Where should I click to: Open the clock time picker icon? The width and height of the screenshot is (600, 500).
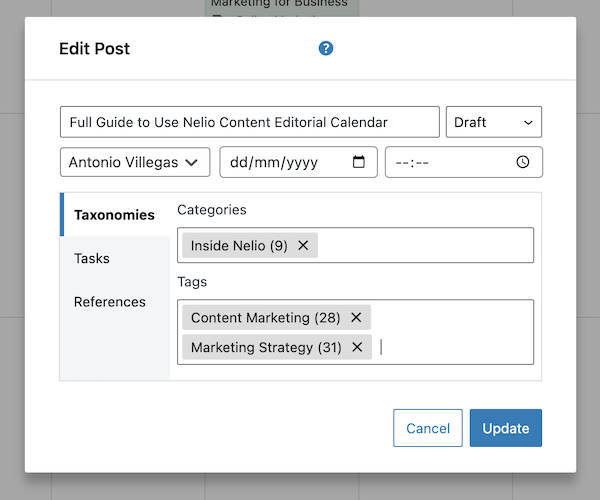tap(523, 162)
